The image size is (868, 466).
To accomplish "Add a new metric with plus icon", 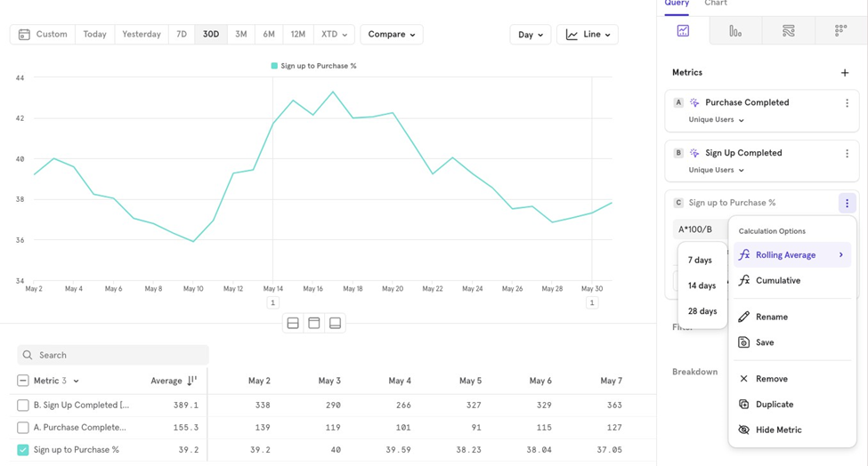I will point(845,73).
